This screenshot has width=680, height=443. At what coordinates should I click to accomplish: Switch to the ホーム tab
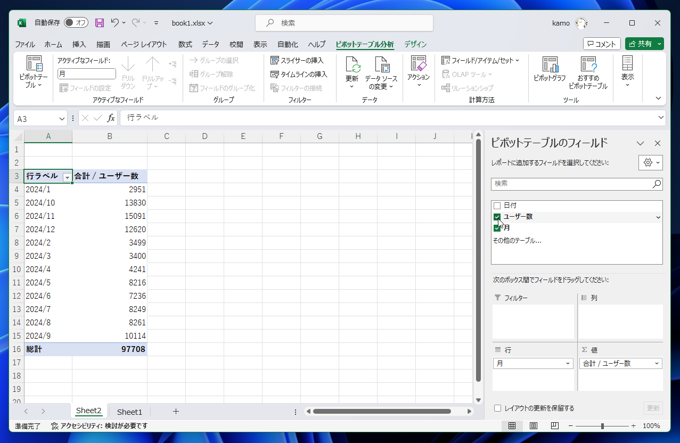click(x=53, y=44)
